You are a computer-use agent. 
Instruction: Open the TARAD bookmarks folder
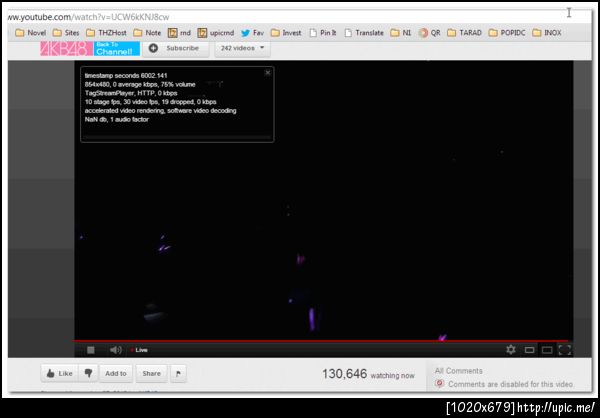pos(464,33)
